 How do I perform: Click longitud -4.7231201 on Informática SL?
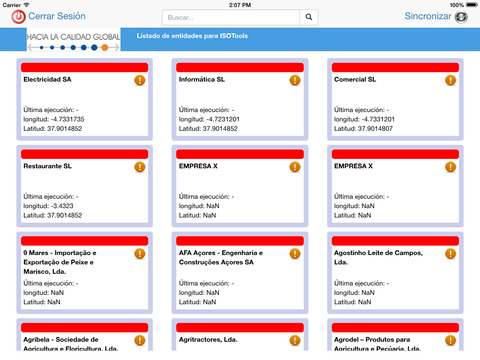coord(209,119)
